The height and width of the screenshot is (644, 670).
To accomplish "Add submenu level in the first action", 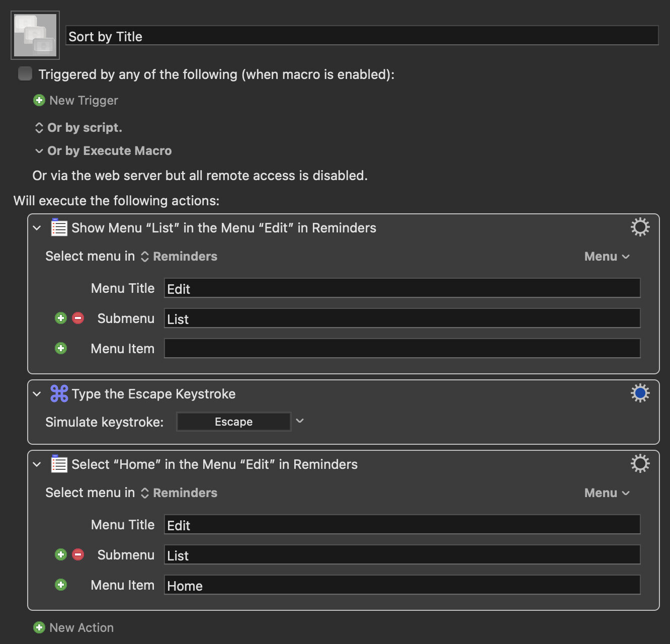I will pos(61,318).
